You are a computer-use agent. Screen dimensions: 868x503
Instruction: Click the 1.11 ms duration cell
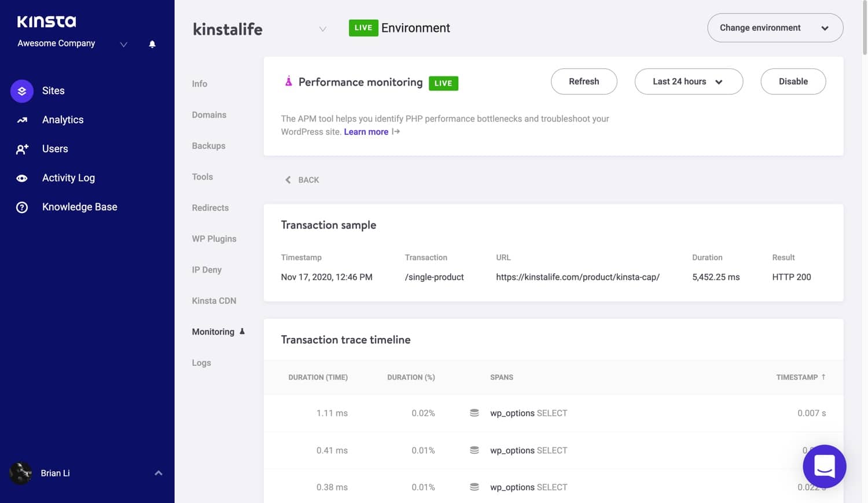(x=332, y=413)
